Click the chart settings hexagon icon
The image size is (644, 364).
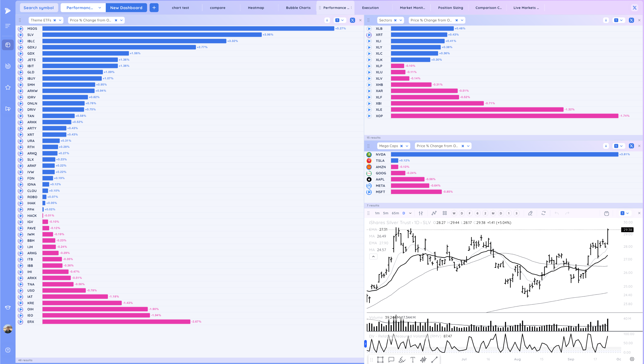[632, 359]
